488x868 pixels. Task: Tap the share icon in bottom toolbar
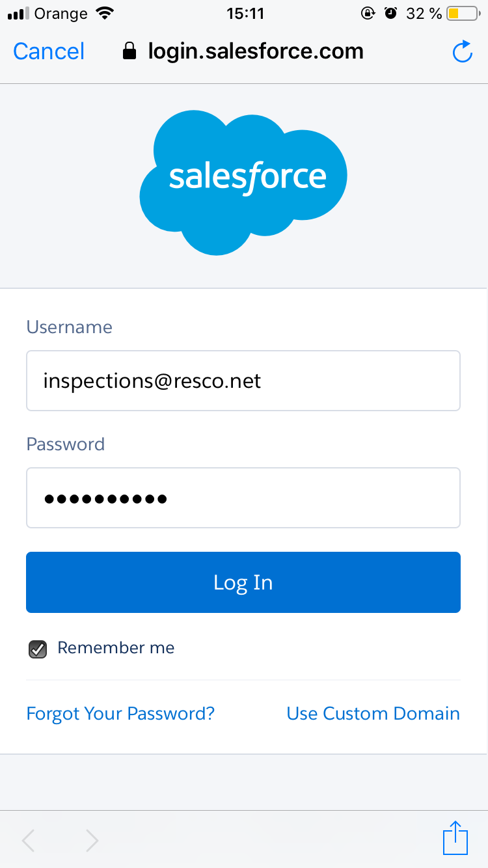pos(455,838)
